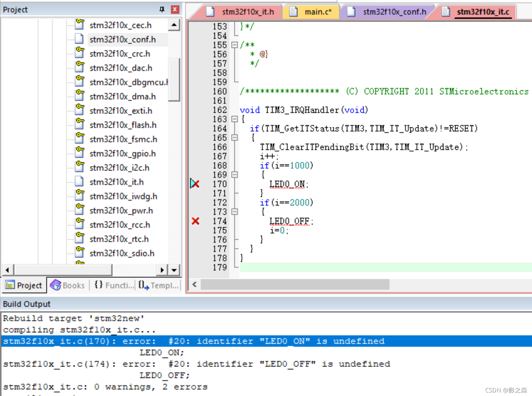This screenshot has height=396, width=532.
Task: Click the stm32f10x_i2c.h file icon
Action: click(x=79, y=167)
